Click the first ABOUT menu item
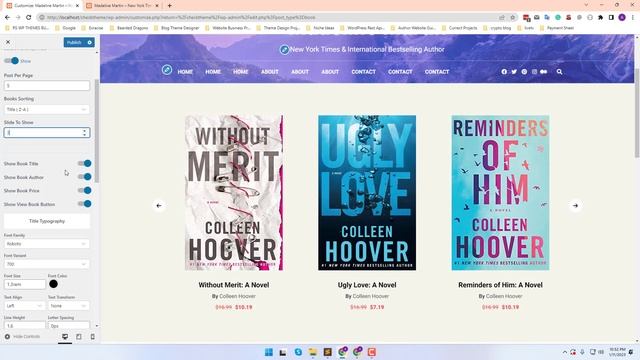 [270, 72]
